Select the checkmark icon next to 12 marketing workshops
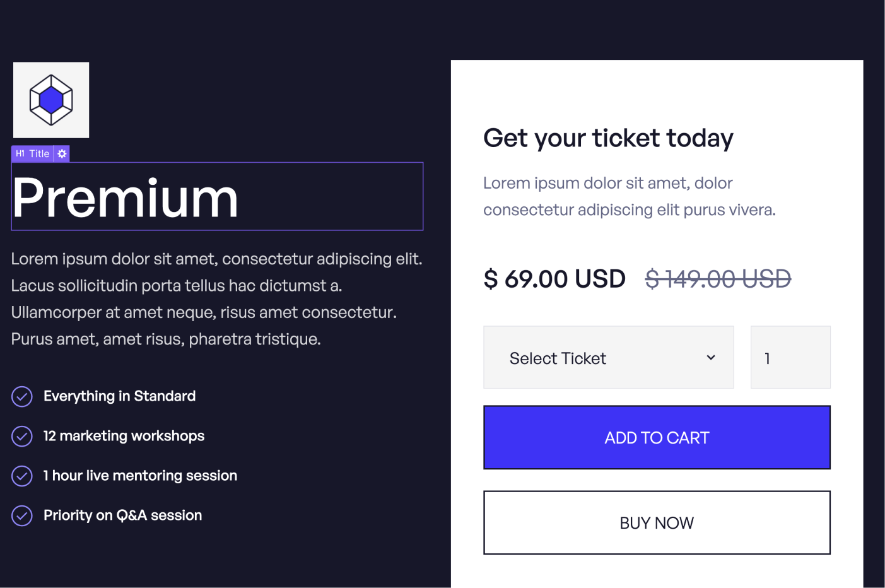The height and width of the screenshot is (588, 885). (x=21, y=436)
